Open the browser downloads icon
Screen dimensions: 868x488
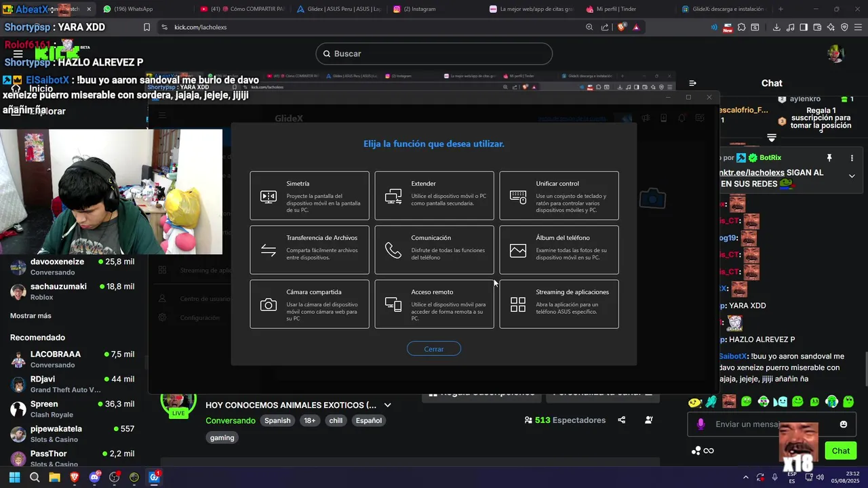(x=777, y=27)
